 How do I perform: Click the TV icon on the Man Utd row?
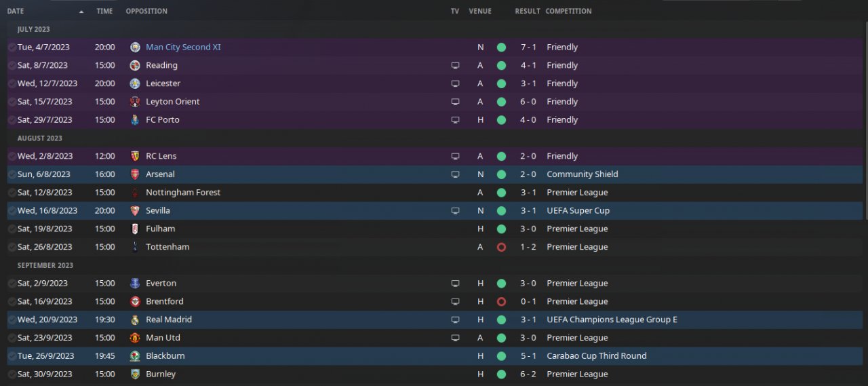pos(455,338)
